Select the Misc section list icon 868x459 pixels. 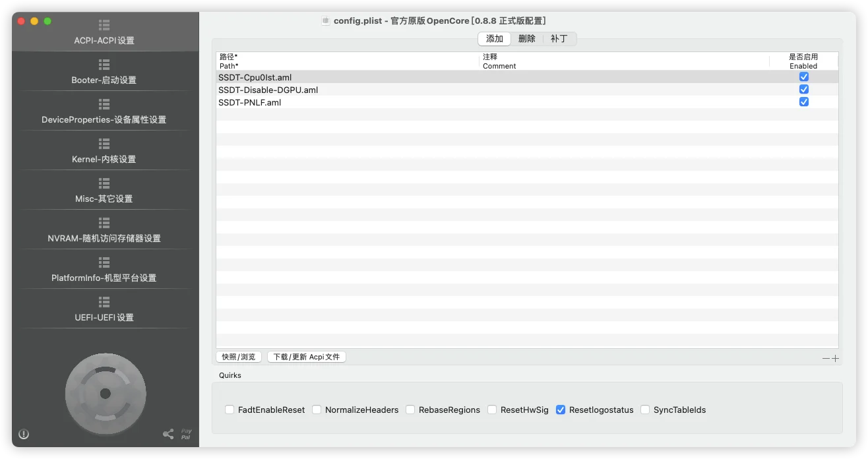click(x=104, y=183)
